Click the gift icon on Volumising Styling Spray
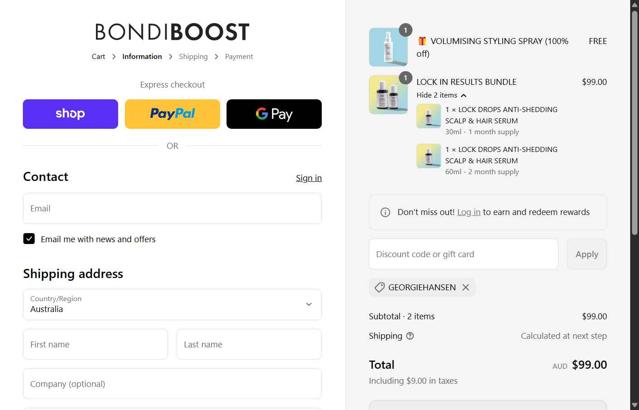 coord(422,41)
